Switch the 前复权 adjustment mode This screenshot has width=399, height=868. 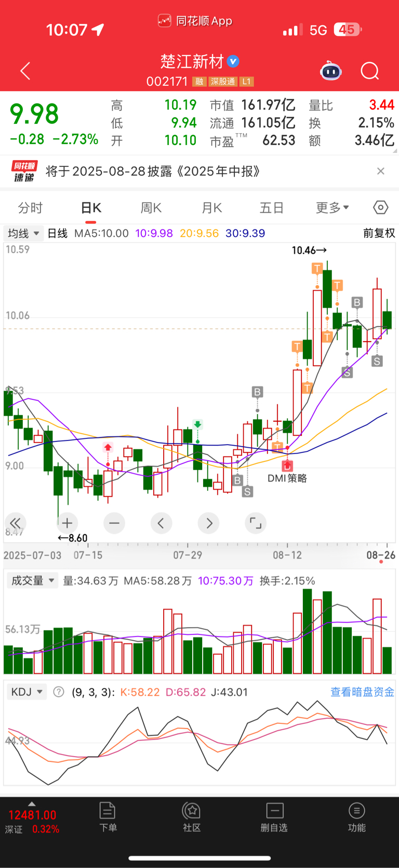pyautogui.click(x=379, y=233)
